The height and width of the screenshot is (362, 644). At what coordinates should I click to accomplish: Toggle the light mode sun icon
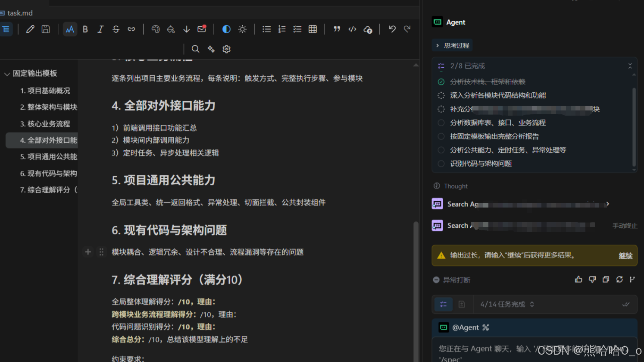(x=242, y=29)
